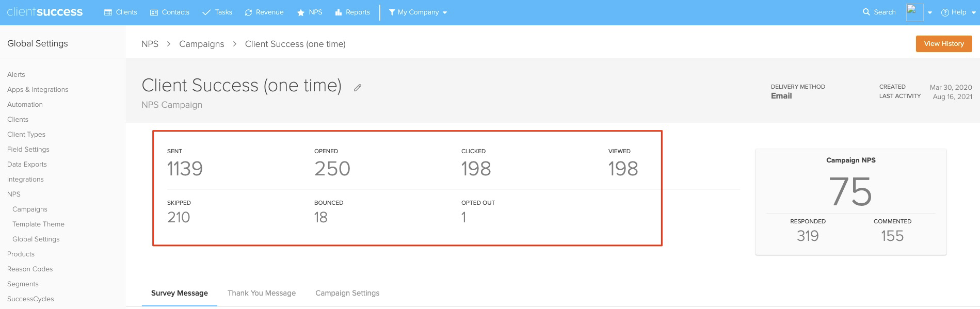The image size is (980, 309).
Task: Click the Commented count 155
Action: pos(892,236)
